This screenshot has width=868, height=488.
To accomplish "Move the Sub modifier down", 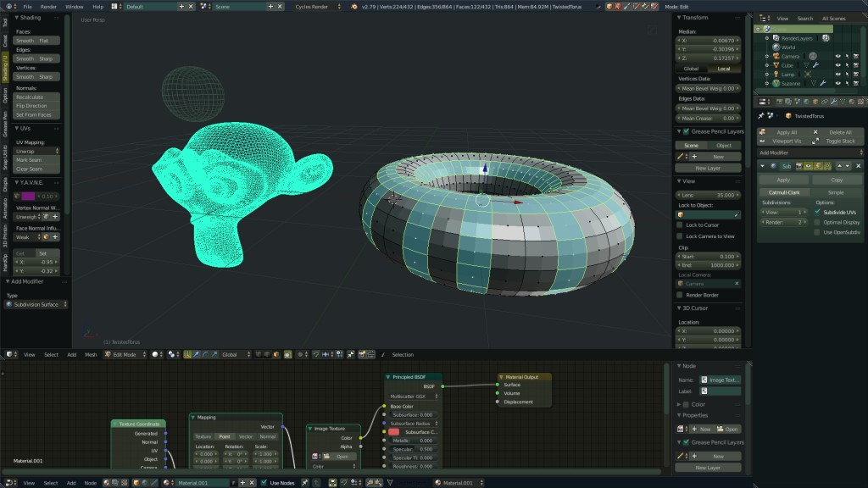I will [x=848, y=166].
